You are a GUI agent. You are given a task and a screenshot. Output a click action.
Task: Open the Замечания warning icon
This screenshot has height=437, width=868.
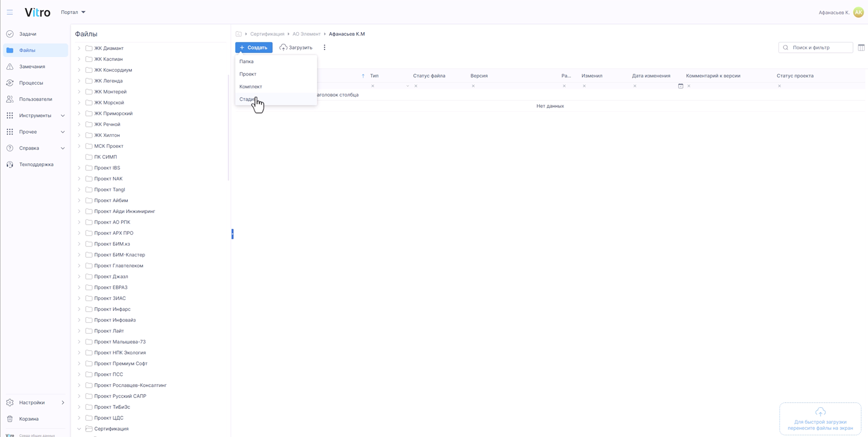click(10, 66)
